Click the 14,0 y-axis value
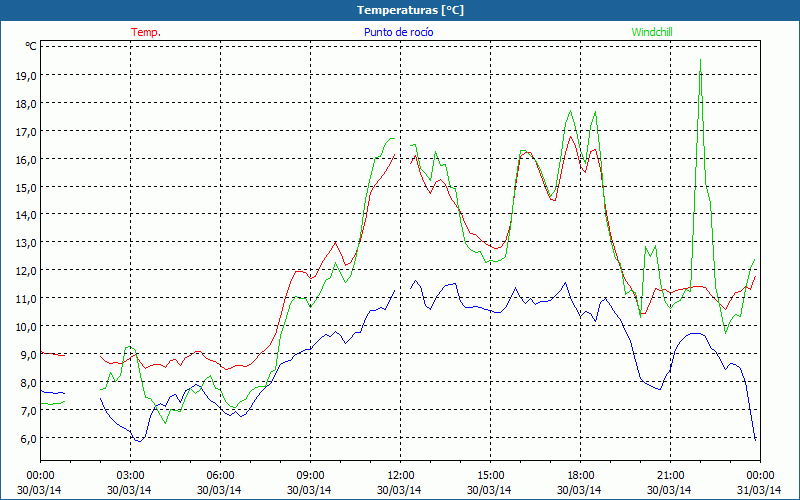This screenshot has height=500, width=800. 26,215
